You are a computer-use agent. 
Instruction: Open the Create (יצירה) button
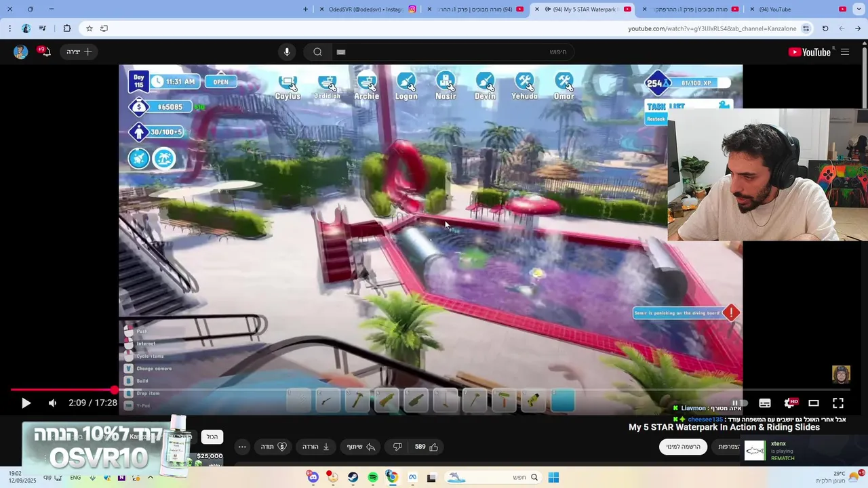coord(79,52)
